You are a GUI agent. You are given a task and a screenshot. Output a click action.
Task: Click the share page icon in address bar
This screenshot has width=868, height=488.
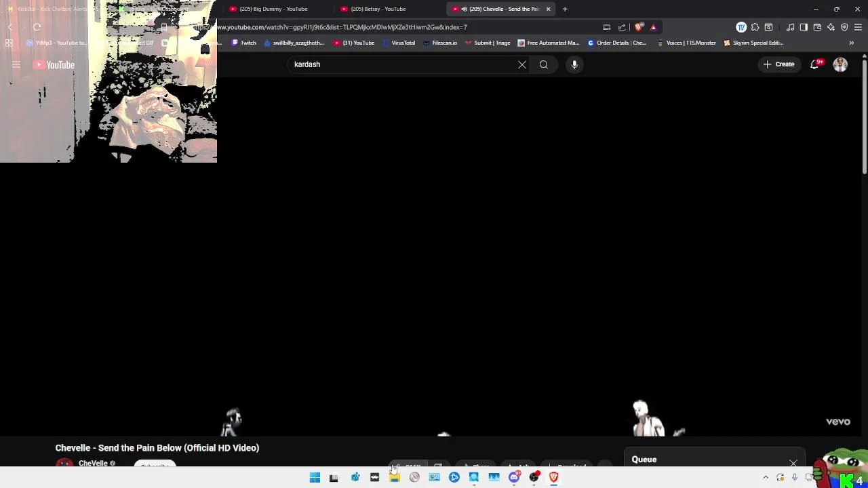(x=622, y=27)
